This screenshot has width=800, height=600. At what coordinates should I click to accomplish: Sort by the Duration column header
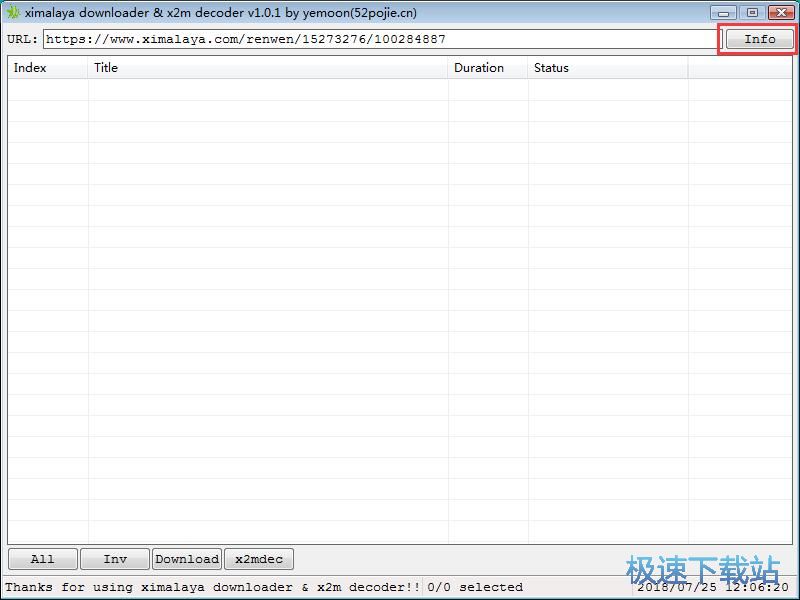click(488, 68)
